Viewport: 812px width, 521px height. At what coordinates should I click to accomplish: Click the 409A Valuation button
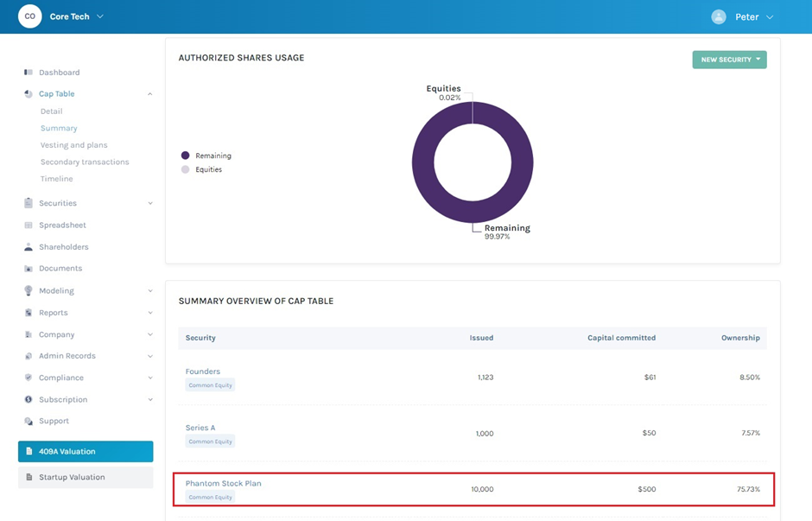coord(86,452)
